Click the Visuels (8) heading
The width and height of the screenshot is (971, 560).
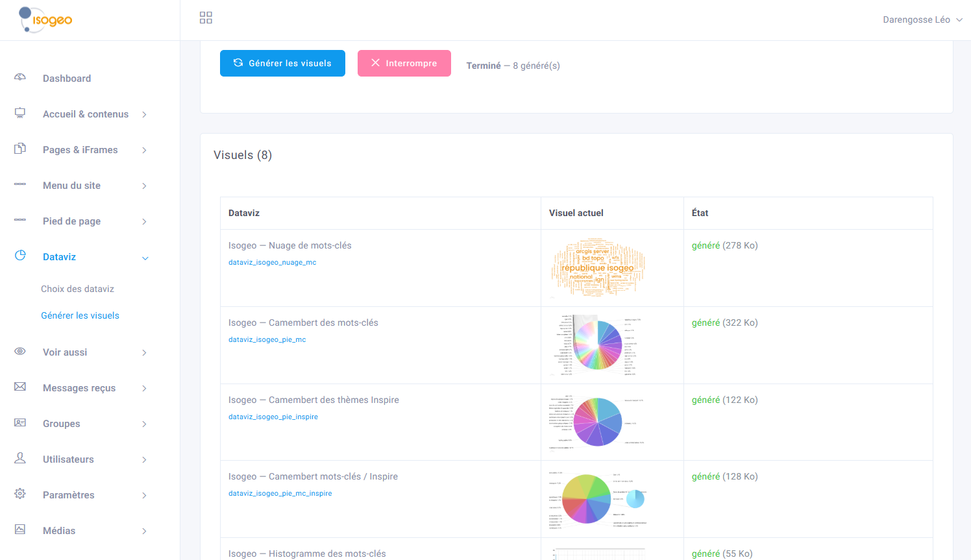coord(243,155)
